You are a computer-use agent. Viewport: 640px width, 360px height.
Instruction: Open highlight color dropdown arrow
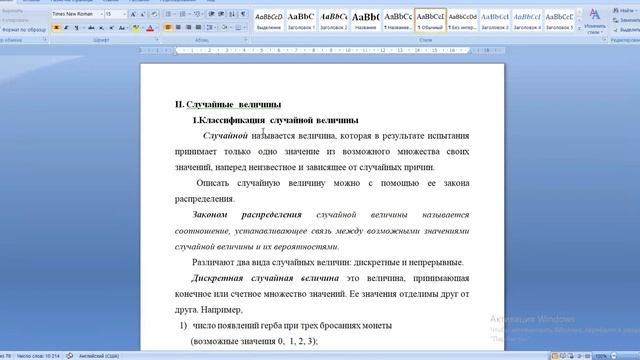(x=142, y=28)
